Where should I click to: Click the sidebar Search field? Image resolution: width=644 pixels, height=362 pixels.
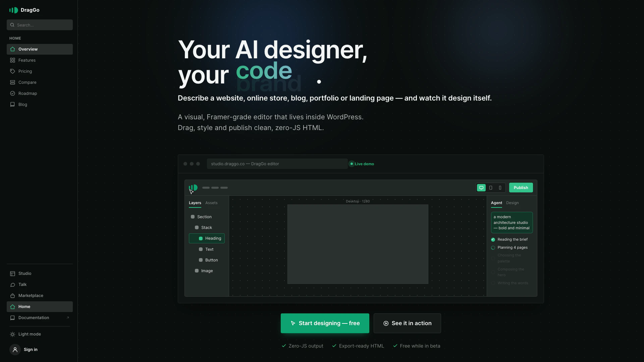tap(40, 25)
